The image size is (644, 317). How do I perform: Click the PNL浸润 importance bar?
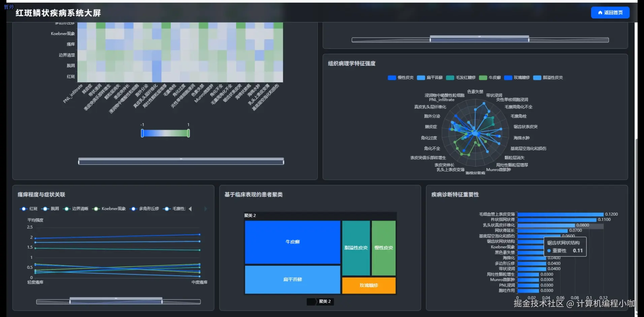pos(528,285)
